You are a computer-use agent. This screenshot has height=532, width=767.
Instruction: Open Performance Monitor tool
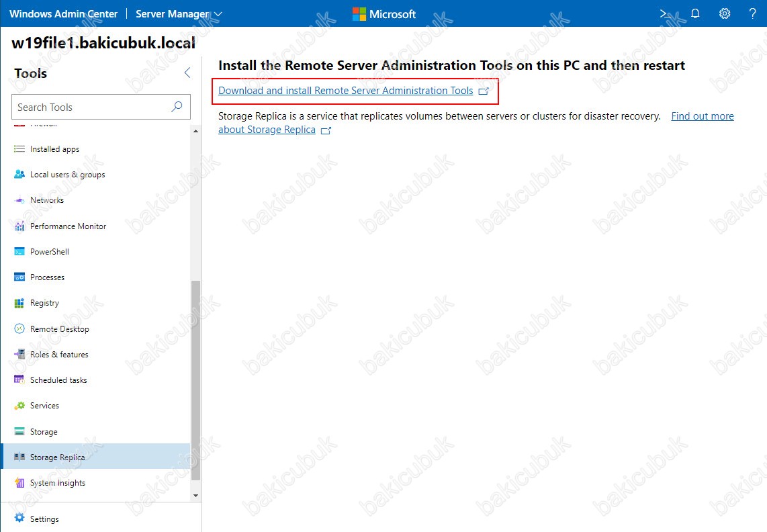(x=96, y=226)
